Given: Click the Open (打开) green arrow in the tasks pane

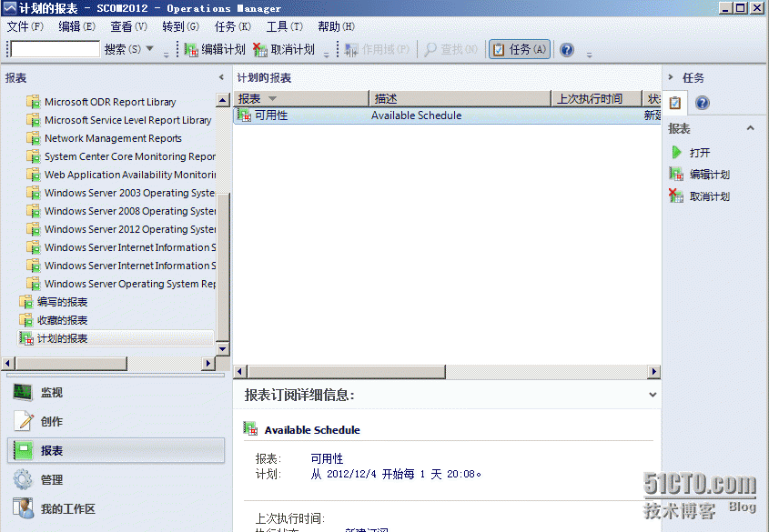Looking at the screenshot, I should tap(676, 153).
